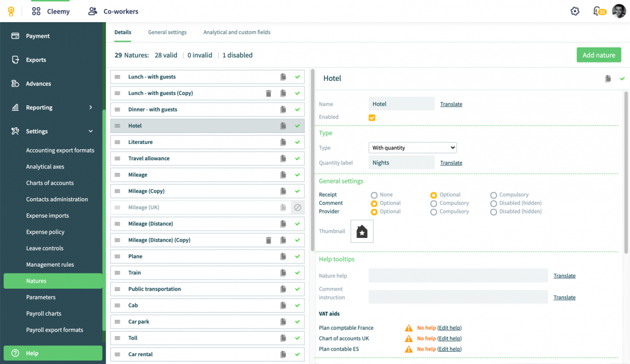The image size is (630, 364).
Task: Open notifications bell with badge
Action: coord(599,11)
